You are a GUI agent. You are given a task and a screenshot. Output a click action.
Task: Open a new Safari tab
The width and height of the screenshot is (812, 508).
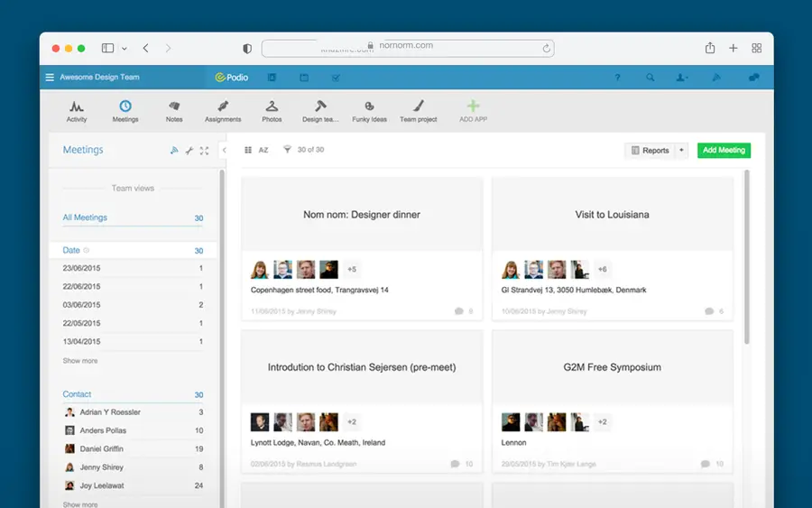733,48
